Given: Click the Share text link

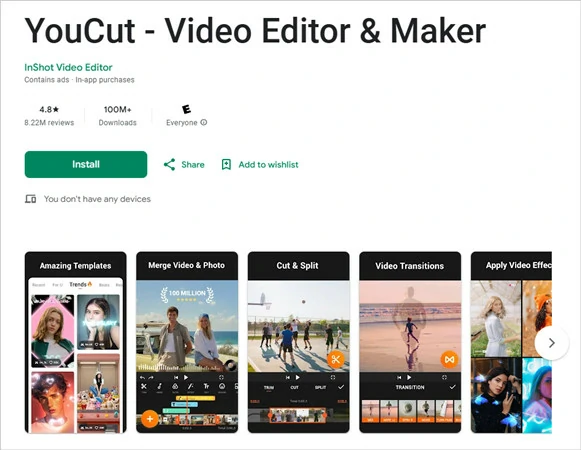Looking at the screenshot, I should tap(193, 165).
